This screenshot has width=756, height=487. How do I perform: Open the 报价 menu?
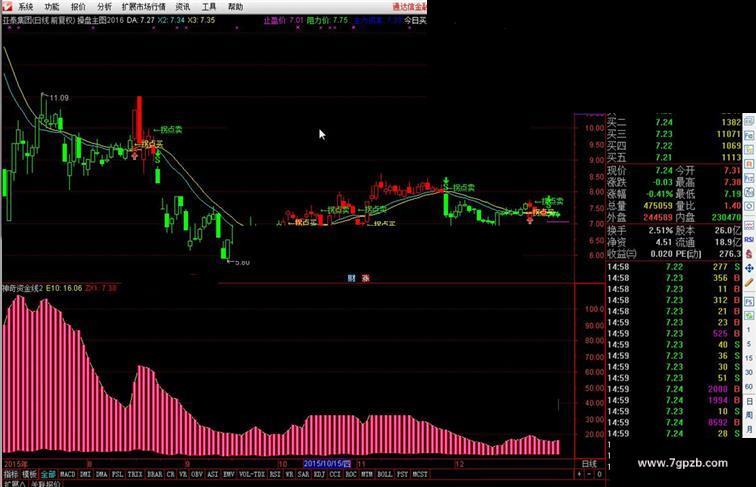[78, 7]
